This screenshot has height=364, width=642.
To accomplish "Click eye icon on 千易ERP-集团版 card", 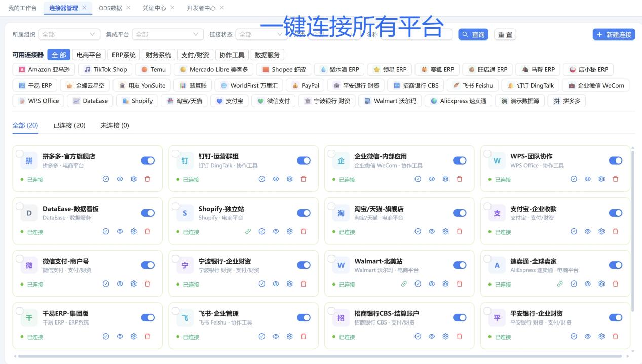I will click(x=120, y=336).
